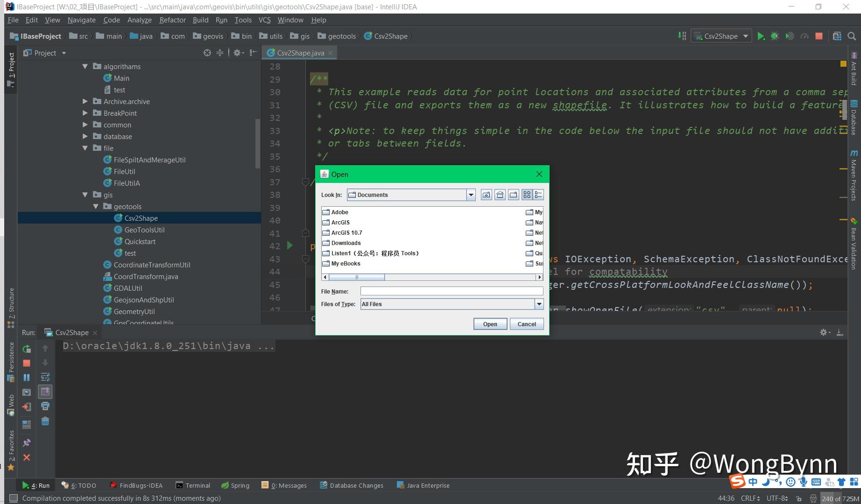Open the TODO tool window
This screenshot has width=861, height=504.
coord(79,485)
